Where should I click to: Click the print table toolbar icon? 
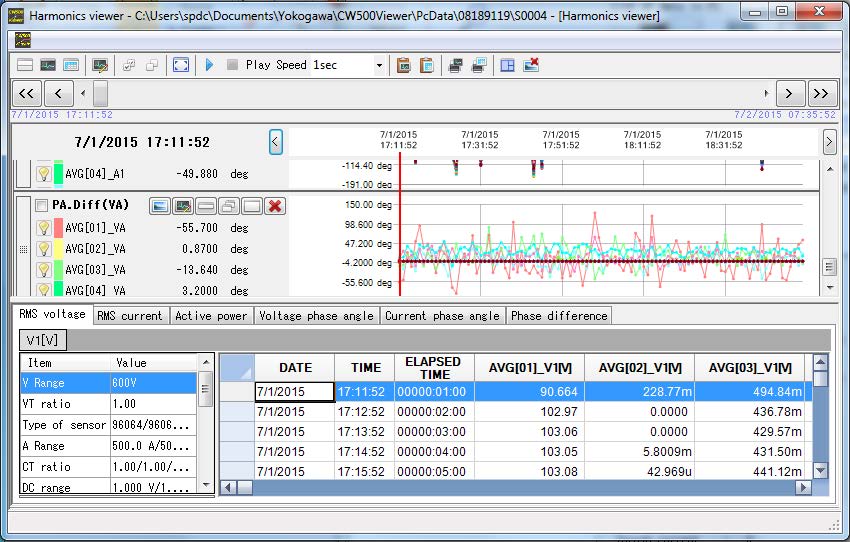pos(479,66)
